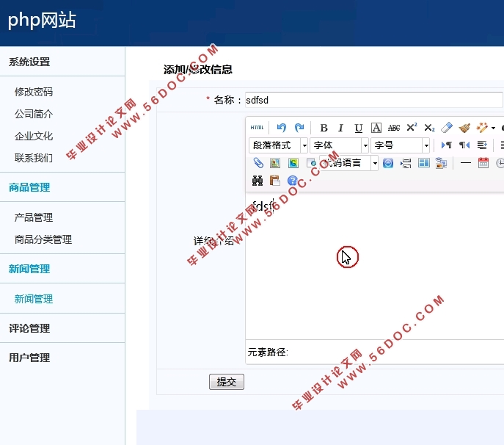
Task: Click the 提交 submit button
Action: click(x=226, y=382)
